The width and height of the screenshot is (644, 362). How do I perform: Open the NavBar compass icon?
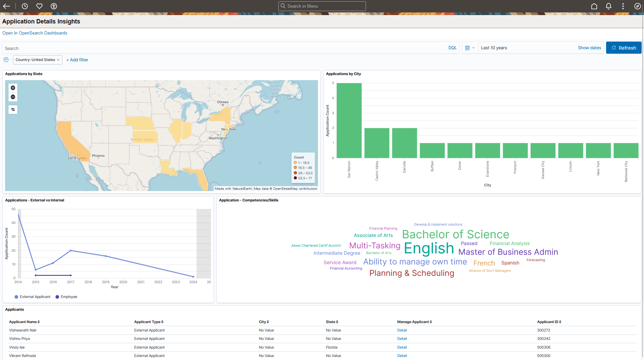[638, 6]
